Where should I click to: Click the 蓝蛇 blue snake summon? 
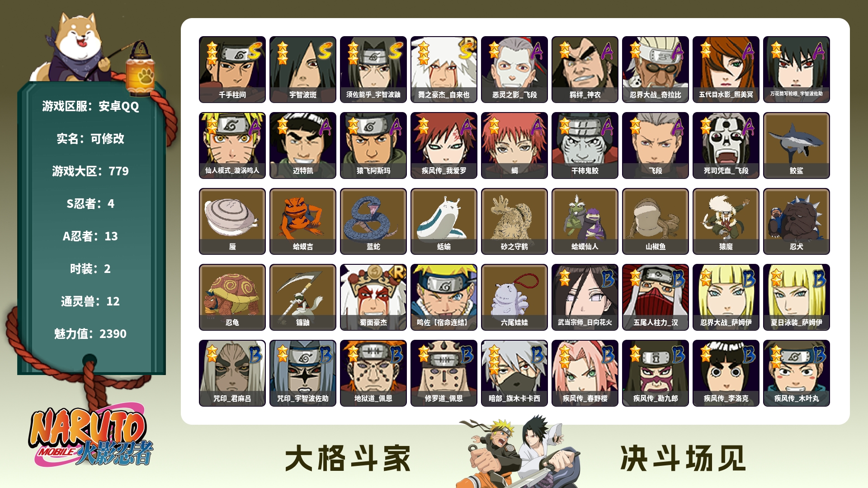click(373, 221)
